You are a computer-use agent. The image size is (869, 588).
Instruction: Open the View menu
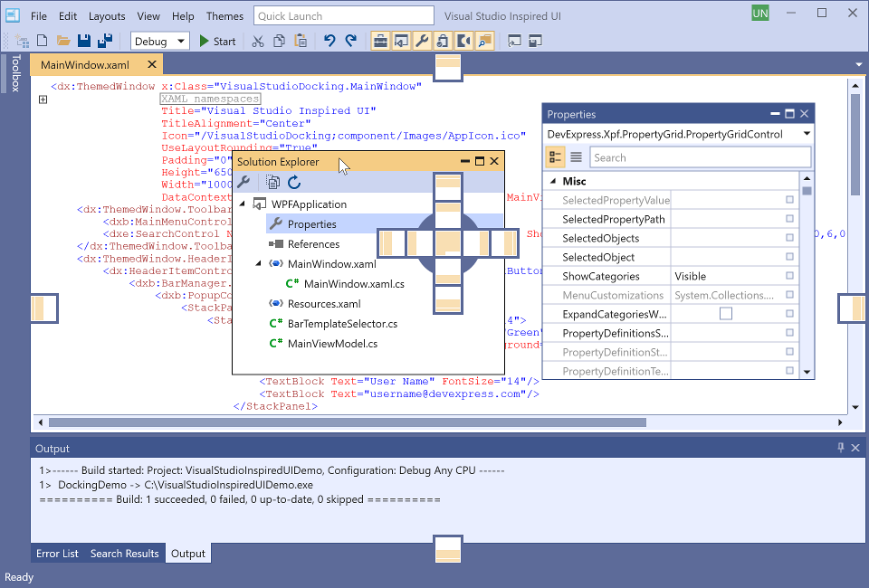coord(148,16)
